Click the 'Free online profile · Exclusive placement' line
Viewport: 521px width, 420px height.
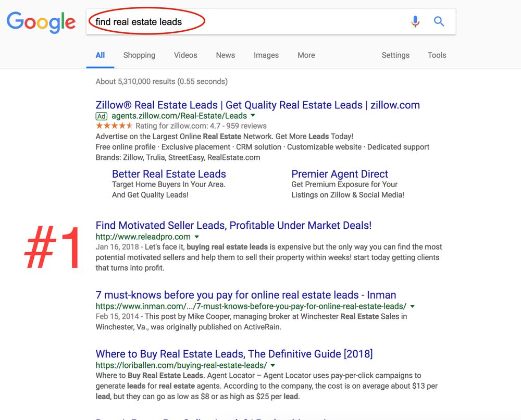pyautogui.click(x=263, y=147)
